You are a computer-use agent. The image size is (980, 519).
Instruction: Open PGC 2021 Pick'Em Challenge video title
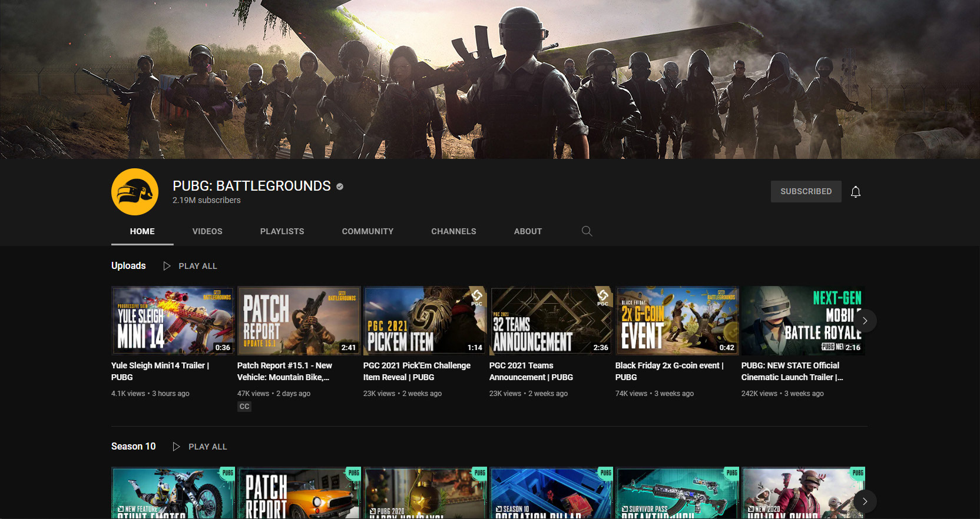click(x=417, y=371)
